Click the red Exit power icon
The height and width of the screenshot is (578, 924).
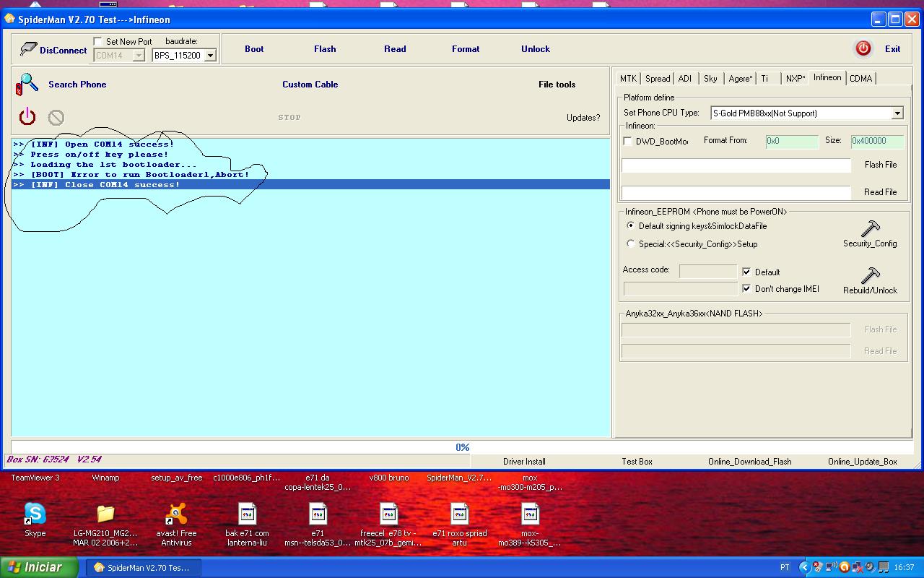pyautogui.click(x=863, y=48)
